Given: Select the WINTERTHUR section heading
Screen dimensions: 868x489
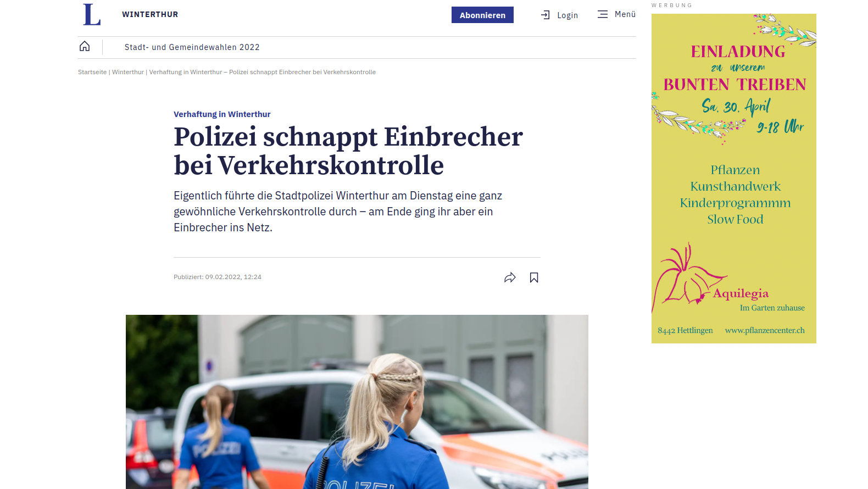Looking at the screenshot, I should click(x=150, y=14).
